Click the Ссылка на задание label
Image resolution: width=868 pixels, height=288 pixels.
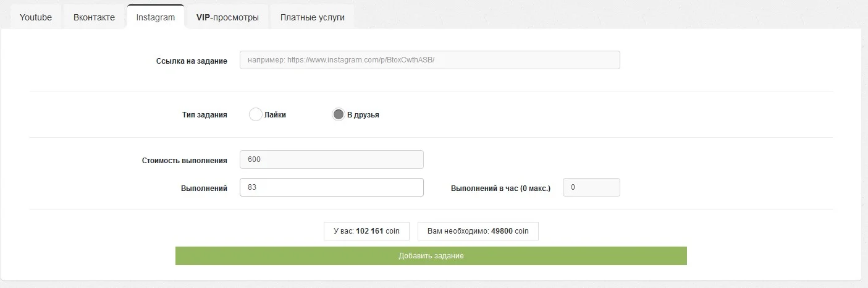(192, 61)
